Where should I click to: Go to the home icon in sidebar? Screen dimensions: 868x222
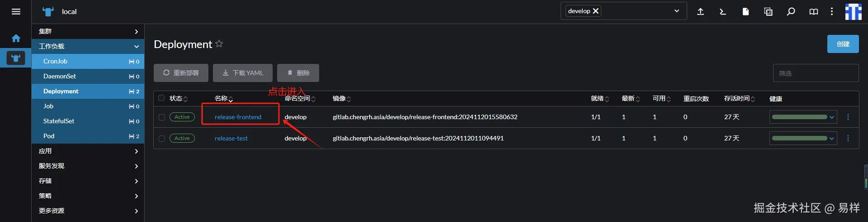coord(16,39)
